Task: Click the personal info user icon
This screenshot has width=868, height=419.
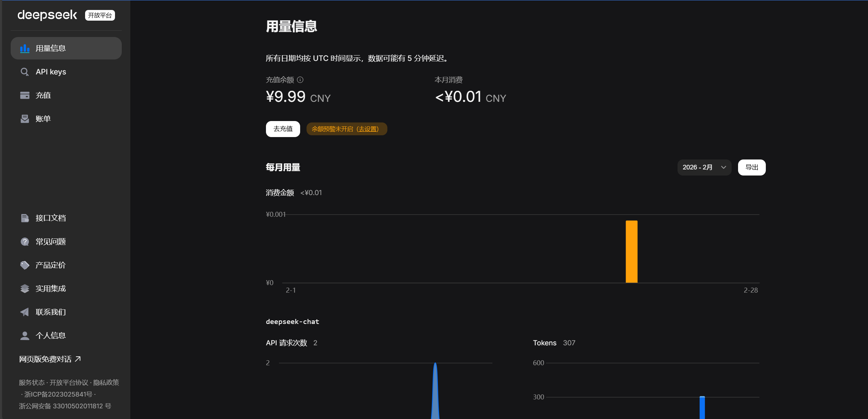Action: click(x=25, y=336)
